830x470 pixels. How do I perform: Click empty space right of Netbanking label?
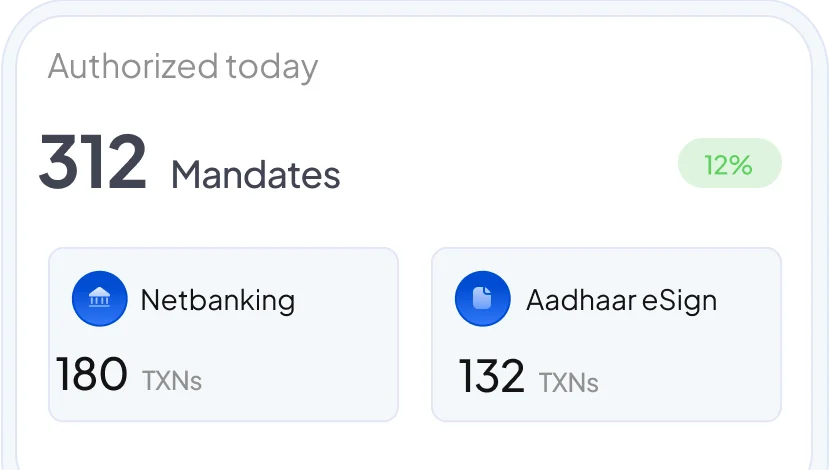345,300
